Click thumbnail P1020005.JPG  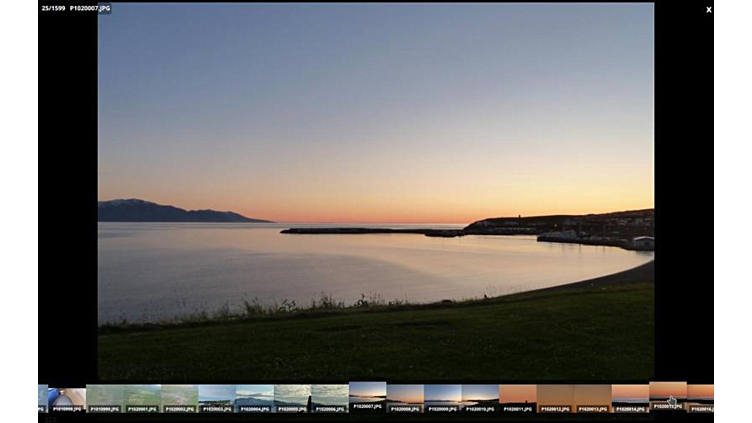(292, 398)
